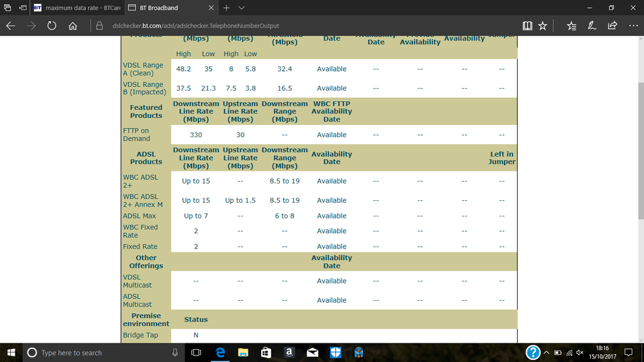Open Edge settings and more menu
The width and height of the screenshot is (644, 362).
coord(633,26)
